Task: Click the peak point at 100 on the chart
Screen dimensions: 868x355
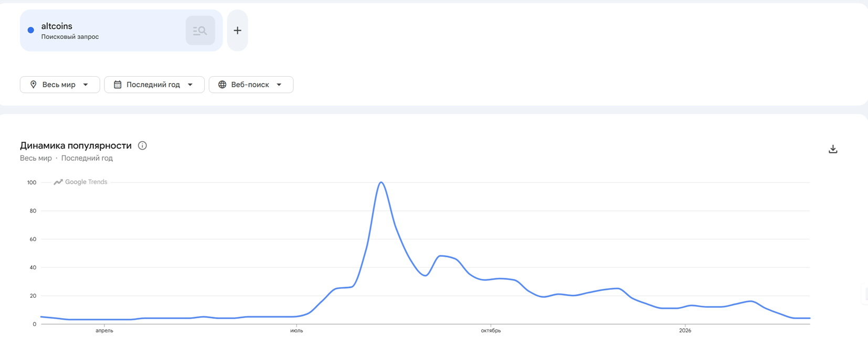Action: pos(382,182)
